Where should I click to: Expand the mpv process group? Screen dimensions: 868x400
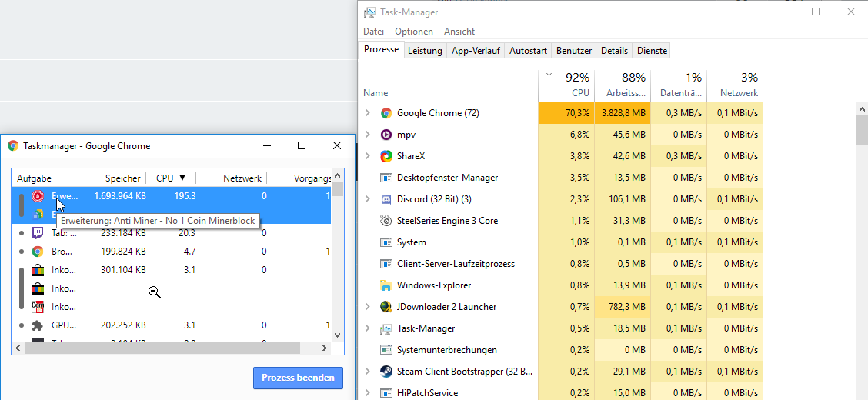coord(367,135)
